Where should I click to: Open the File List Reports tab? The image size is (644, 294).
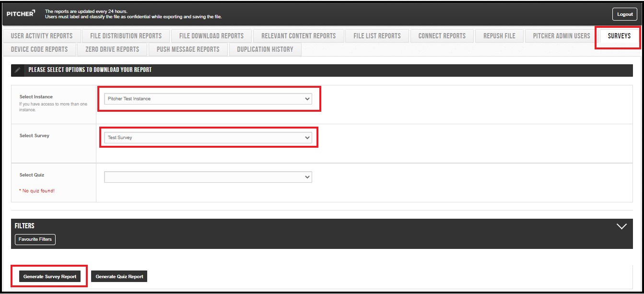377,36
